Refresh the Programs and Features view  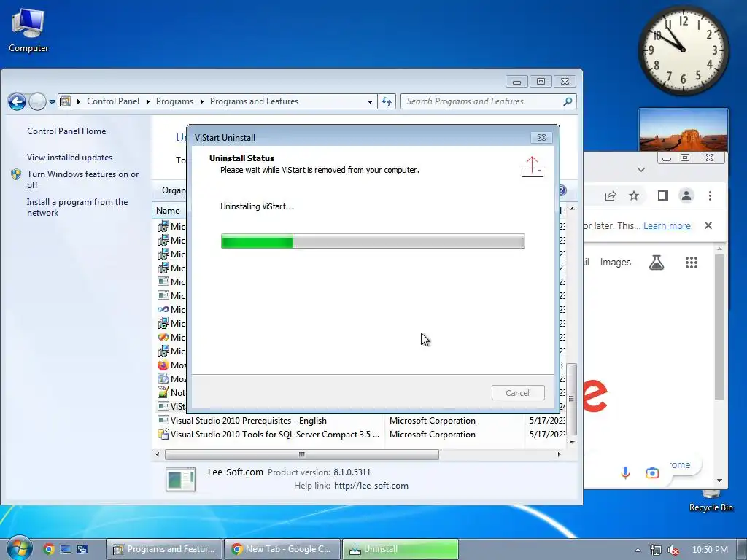tap(387, 101)
